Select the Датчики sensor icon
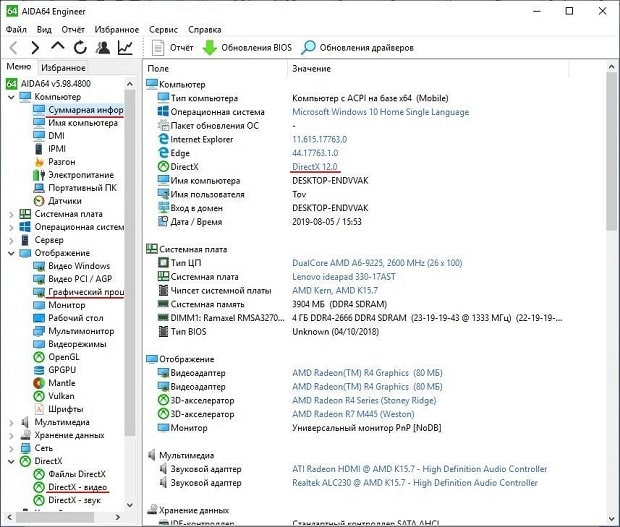This screenshot has height=527, width=620. coord(39,201)
